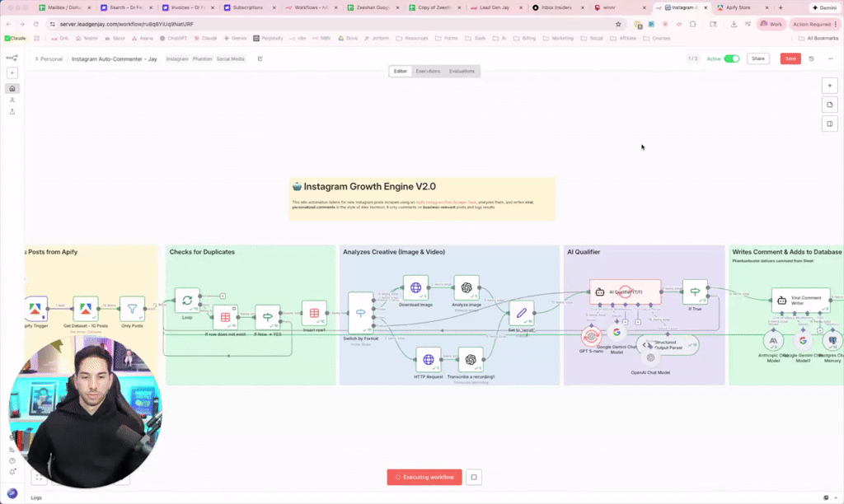844x504 pixels.
Task: Open the Loop node
Action: (x=186, y=298)
